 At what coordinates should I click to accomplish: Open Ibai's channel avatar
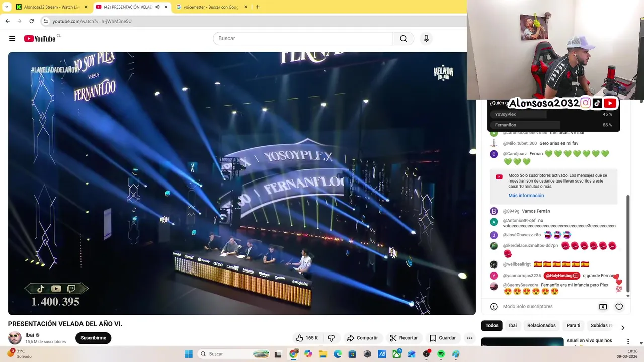click(x=15, y=338)
